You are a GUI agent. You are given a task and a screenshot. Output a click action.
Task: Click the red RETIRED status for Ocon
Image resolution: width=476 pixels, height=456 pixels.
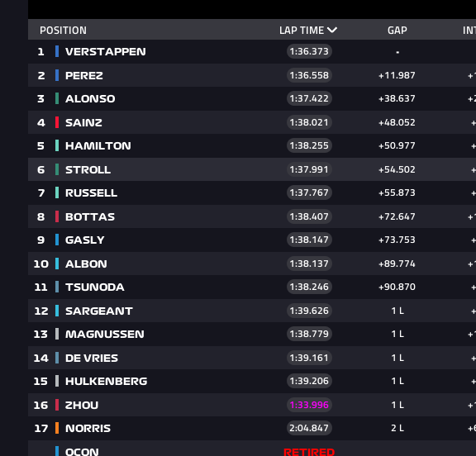309,452
